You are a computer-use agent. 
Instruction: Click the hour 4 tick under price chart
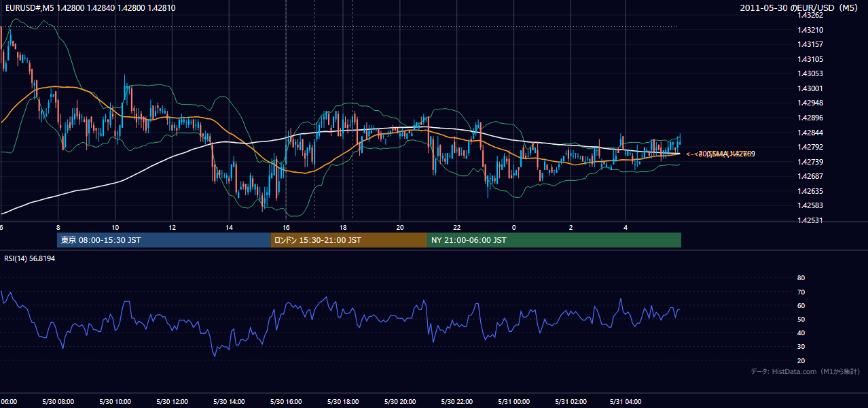point(626,227)
